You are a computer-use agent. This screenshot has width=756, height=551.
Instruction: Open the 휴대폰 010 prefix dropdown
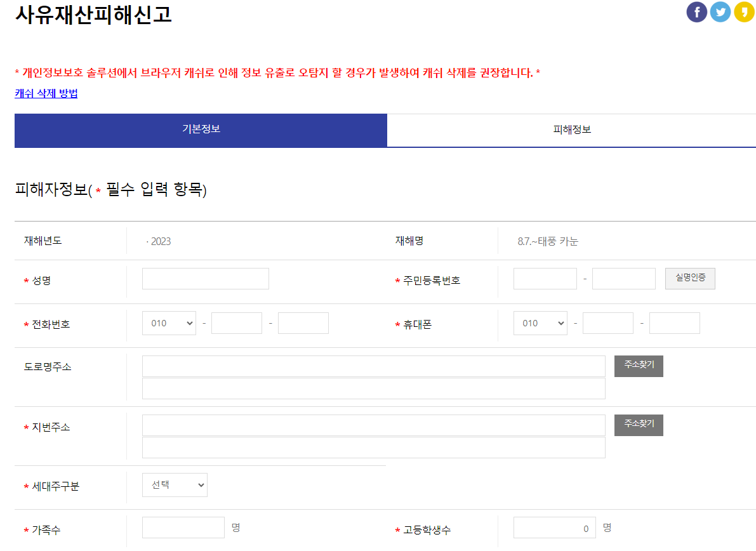tap(540, 322)
